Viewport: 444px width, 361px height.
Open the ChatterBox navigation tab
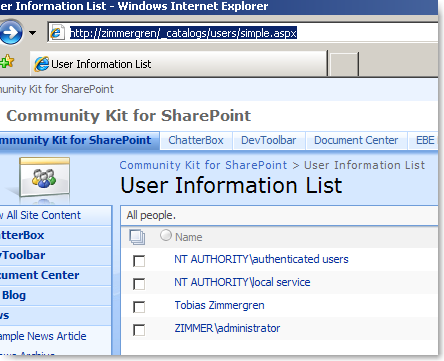196,140
